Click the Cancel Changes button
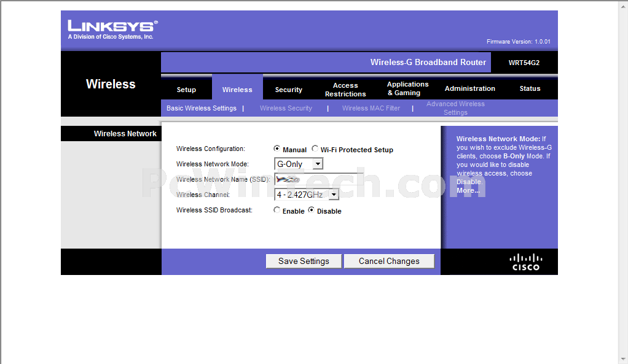Image resolution: width=628 pixels, height=364 pixels. [x=389, y=261]
